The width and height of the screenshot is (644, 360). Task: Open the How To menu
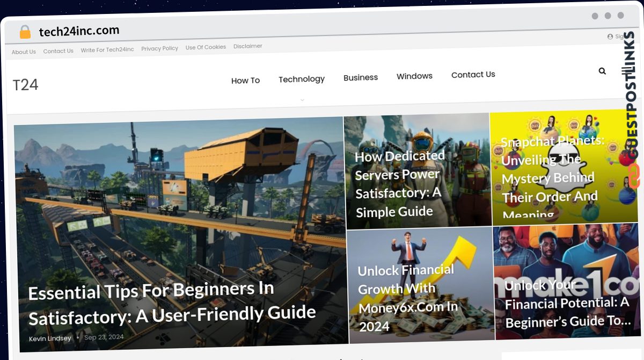click(245, 81)
